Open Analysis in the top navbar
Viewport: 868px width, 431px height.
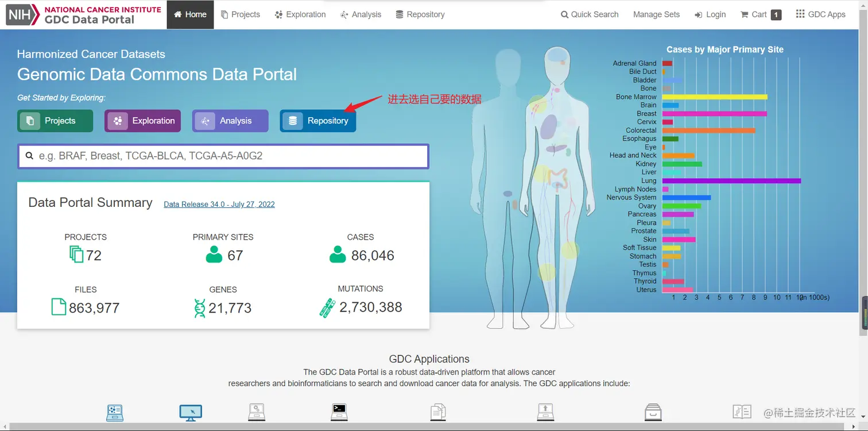click(361, 14)
